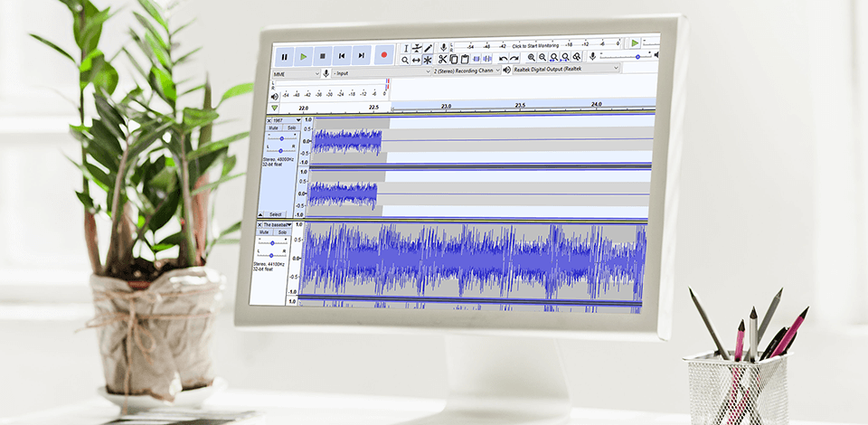868x425 pixels.
Task: Click the green timeline pin triangle
Action: [274, 108]
